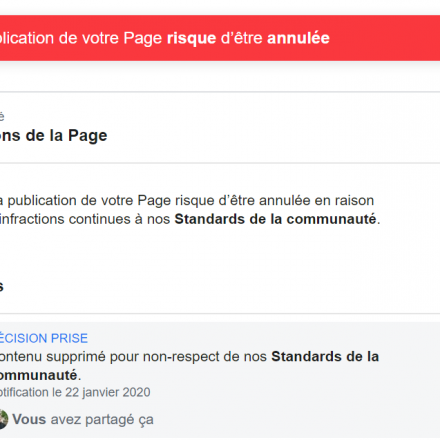This screenshot has width=440, height=440.
Task: Click the bold letter "s" heading above the decision card
Action: click(x=1, y=287)
